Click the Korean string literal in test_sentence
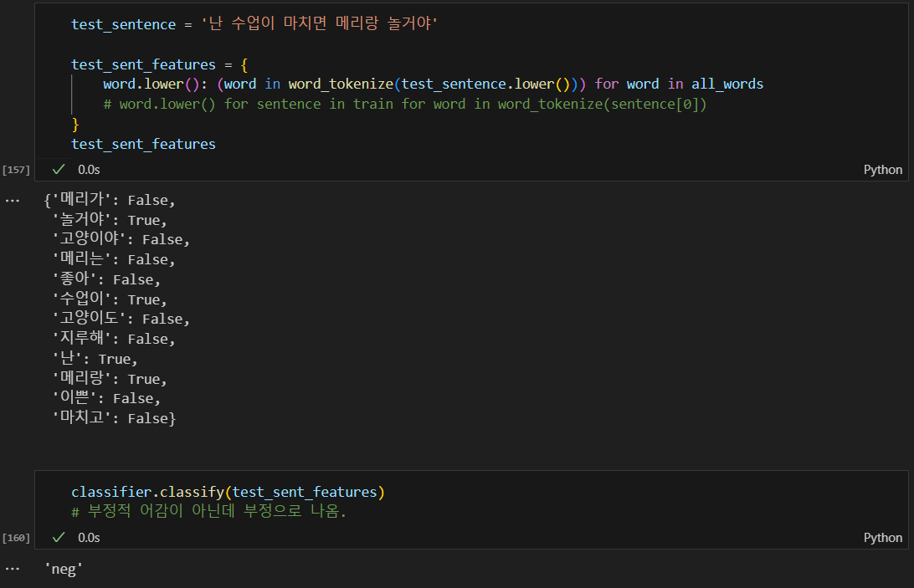914x588 pixels. tap(319, 23)
